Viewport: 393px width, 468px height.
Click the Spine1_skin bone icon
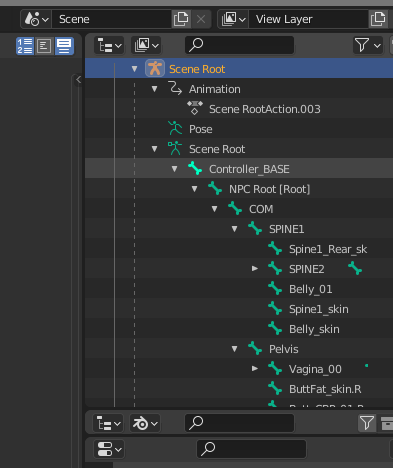tap(275, 308)
